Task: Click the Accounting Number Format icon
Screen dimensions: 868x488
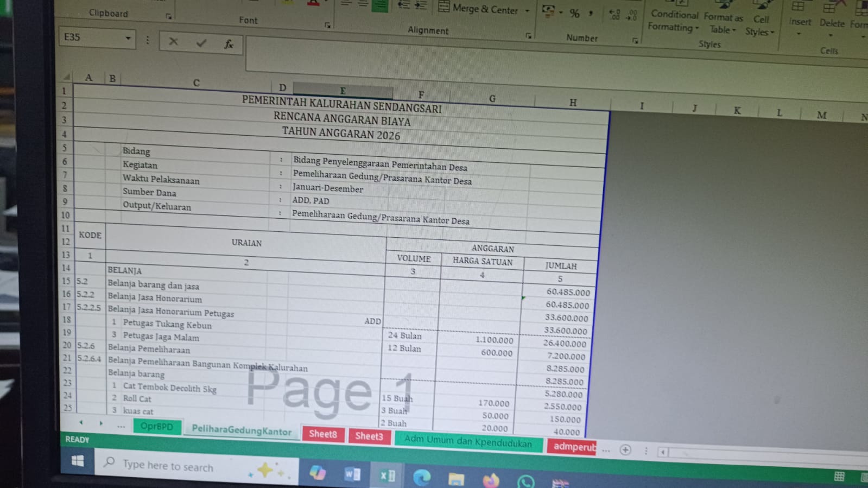Action: click(x=548, y=11)
